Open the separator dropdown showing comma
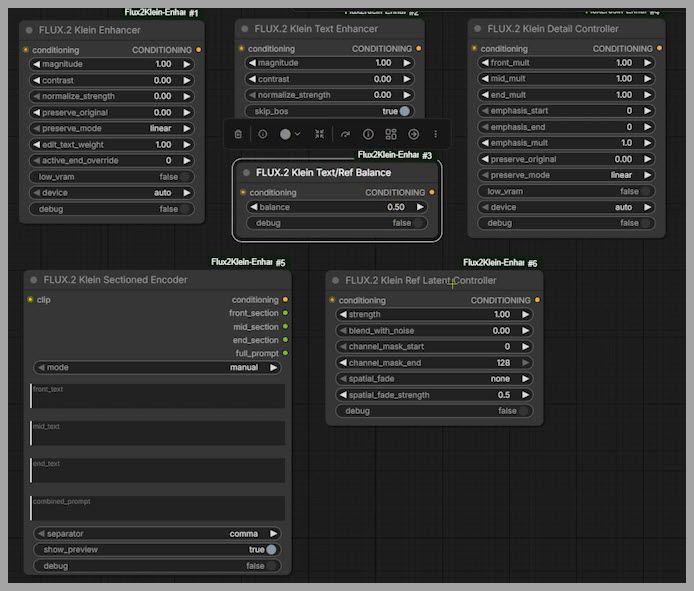The image size is (694, 591). (x=157, y=534)
